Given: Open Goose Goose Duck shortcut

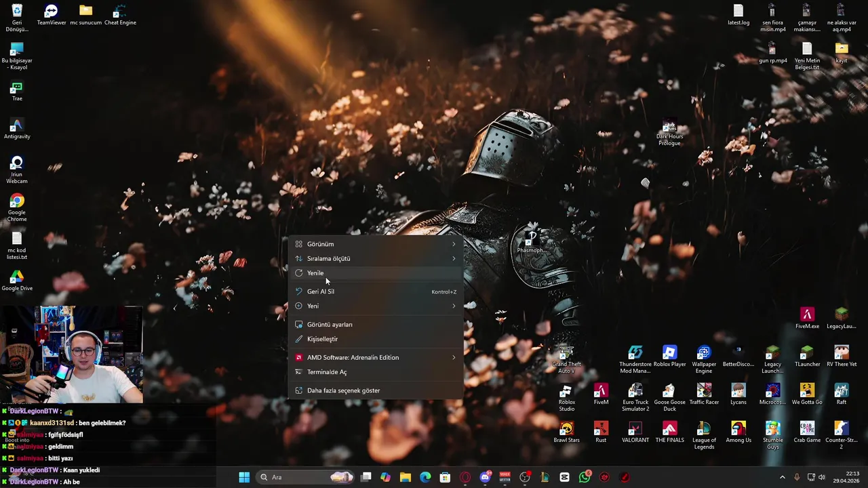Looking at the screenshot, I should pyautogui.click(x=669, y=398).
